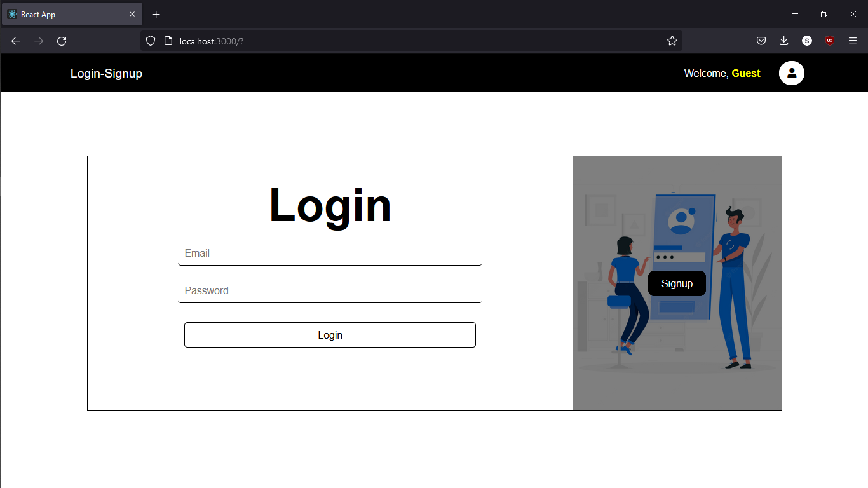Viewport: 868px width, 488px height.
Task: Click the user profile icon in navbar
Action: 791,73
